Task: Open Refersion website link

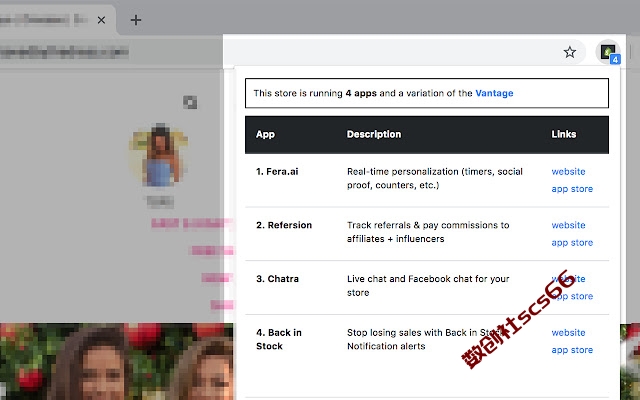Action: 568,225
